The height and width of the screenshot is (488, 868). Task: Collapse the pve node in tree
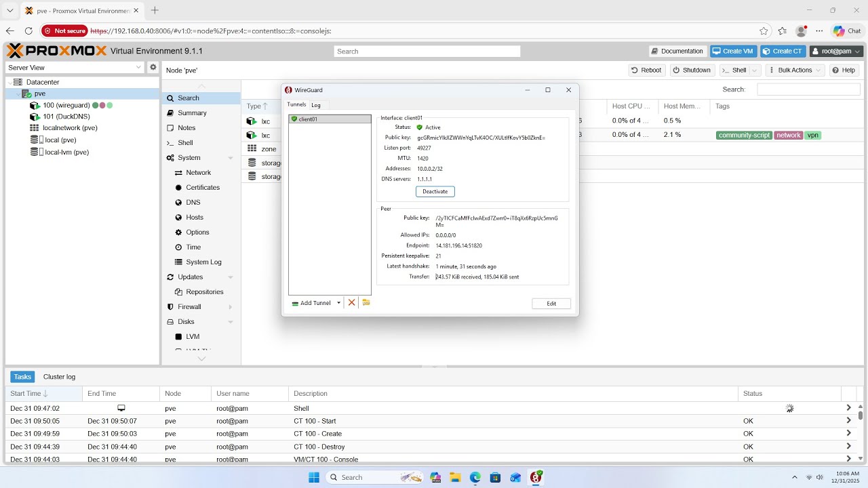pos(18,94)
